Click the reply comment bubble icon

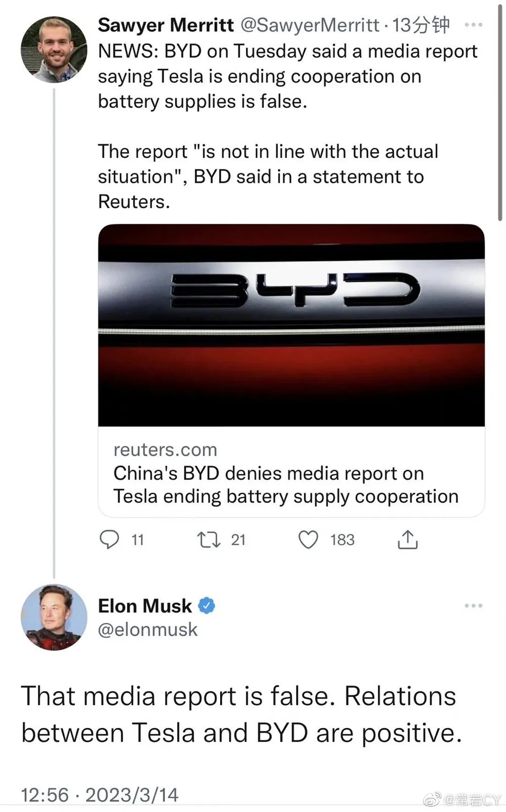[x=109, y=539]
